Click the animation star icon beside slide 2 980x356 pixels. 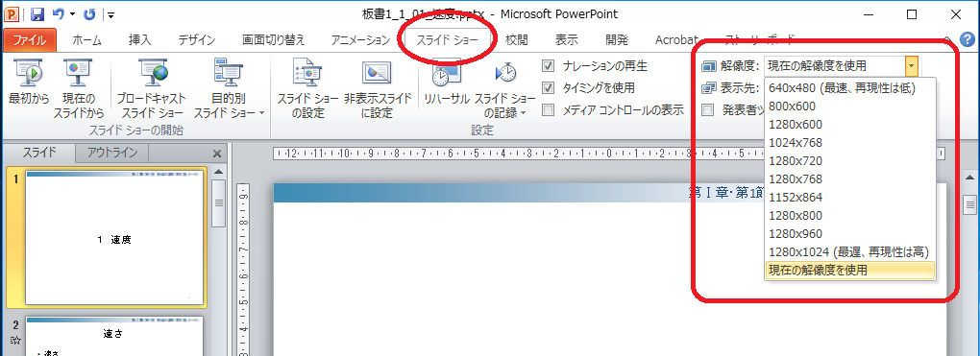pyautogui.click(x=15, y=341)
